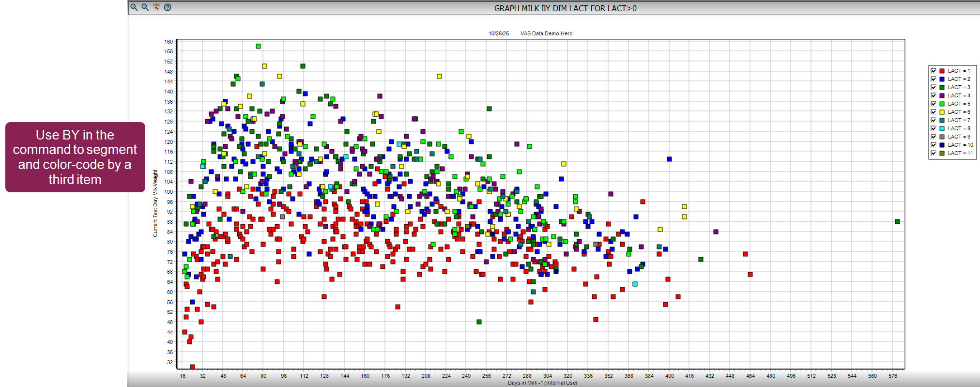
Task: Hide the LACT = 3 series checkbox
Action: click(934, 87)
